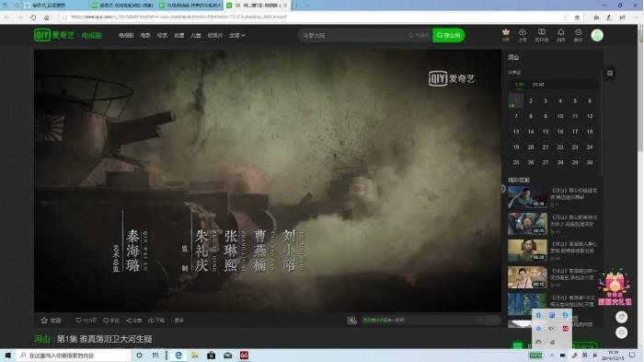Toggle the danmaku switch beside comment box
644x362 pixels.
pos(492,320)
